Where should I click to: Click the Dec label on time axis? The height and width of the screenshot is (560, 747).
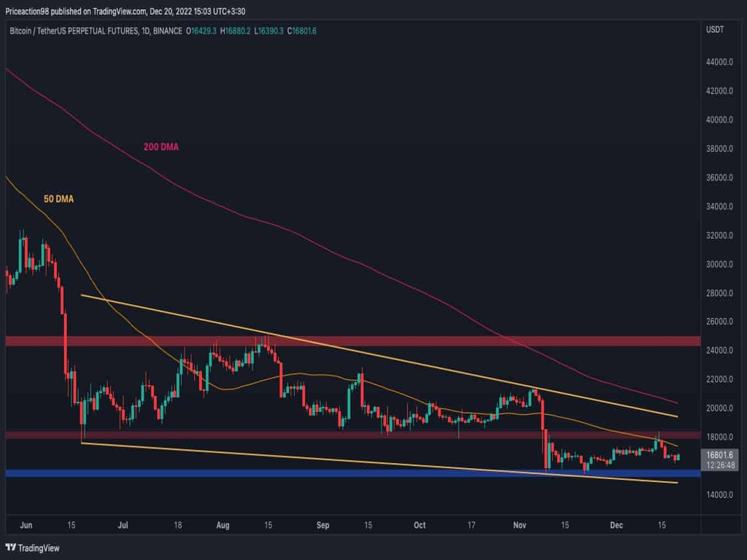616,524
